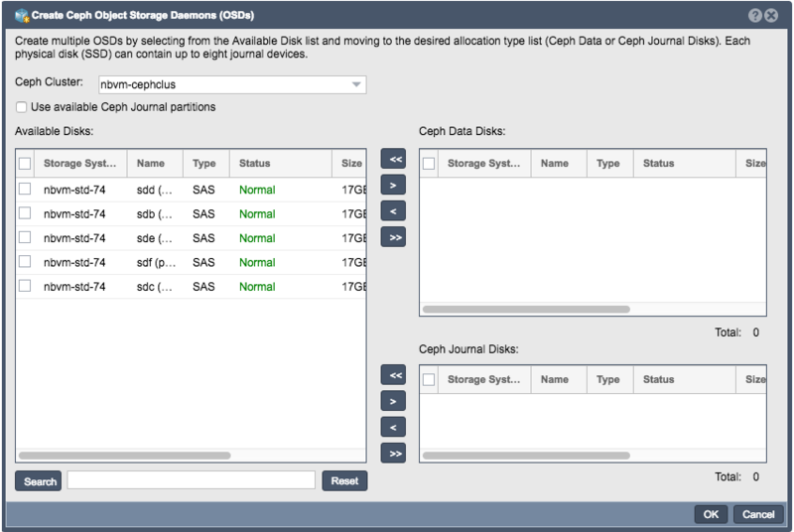Open the help icon in dialog title bar

tap(755, 15)
